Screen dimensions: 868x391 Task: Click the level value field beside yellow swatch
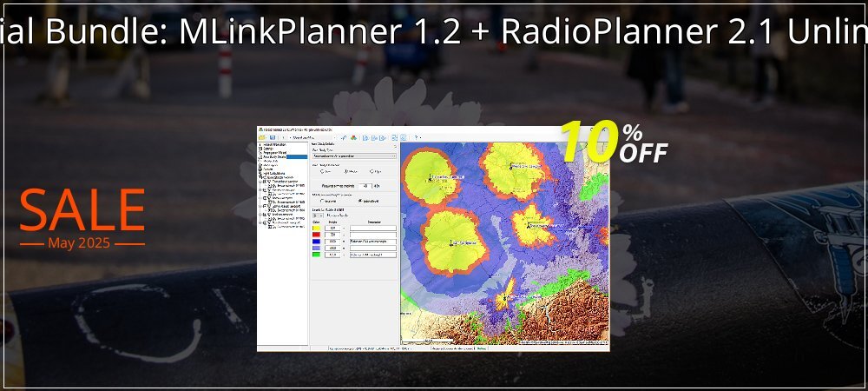(332, 229)
